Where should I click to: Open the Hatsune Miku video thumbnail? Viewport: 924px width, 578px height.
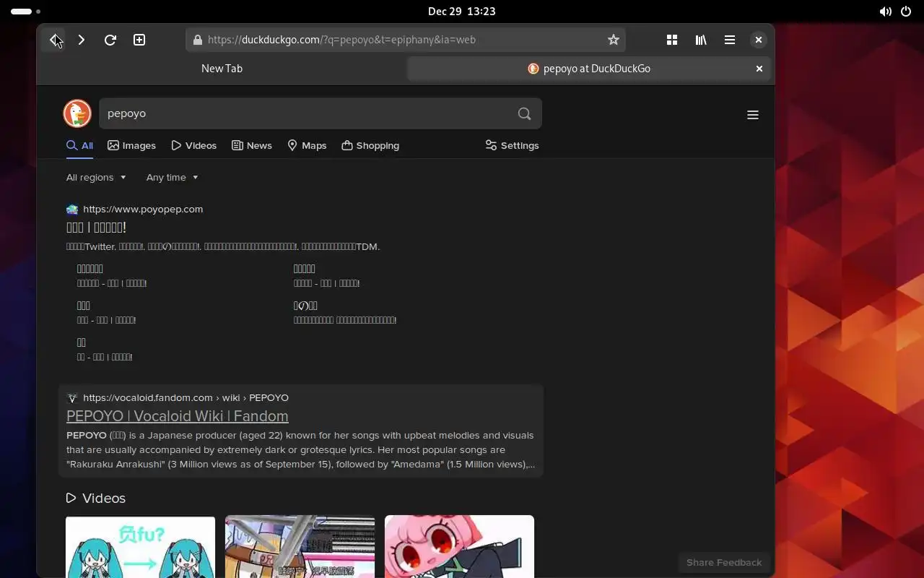(140, 546)
